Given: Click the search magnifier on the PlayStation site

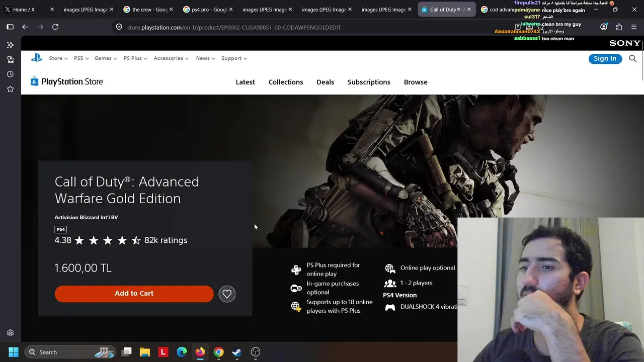Looking at the screenshot, I should pyautogui.click(x=633, y=59).
